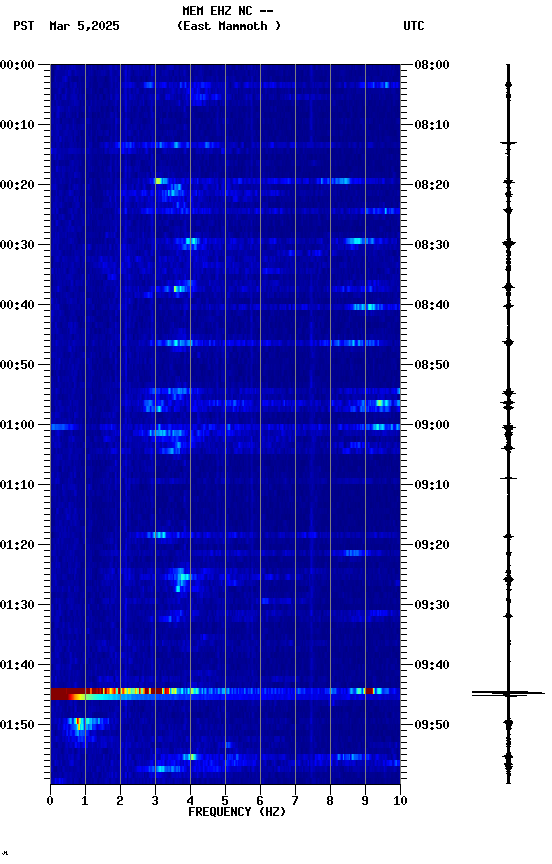Click the PST time label '00:00'

pos(17,65)
